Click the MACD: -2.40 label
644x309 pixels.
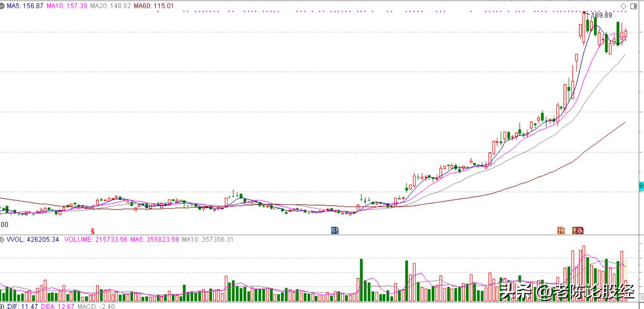click(x=96, y=306)
